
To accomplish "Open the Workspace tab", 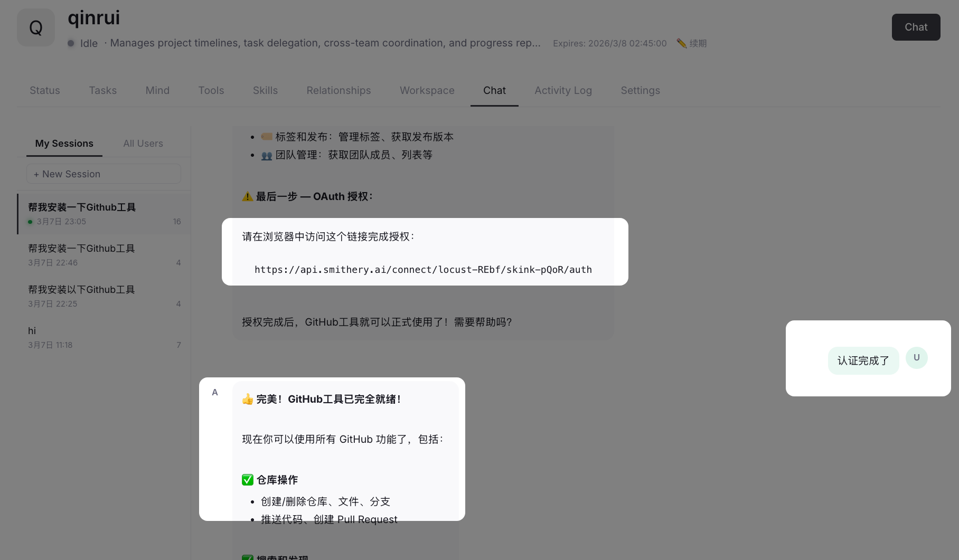I will [x=427, y=90].
